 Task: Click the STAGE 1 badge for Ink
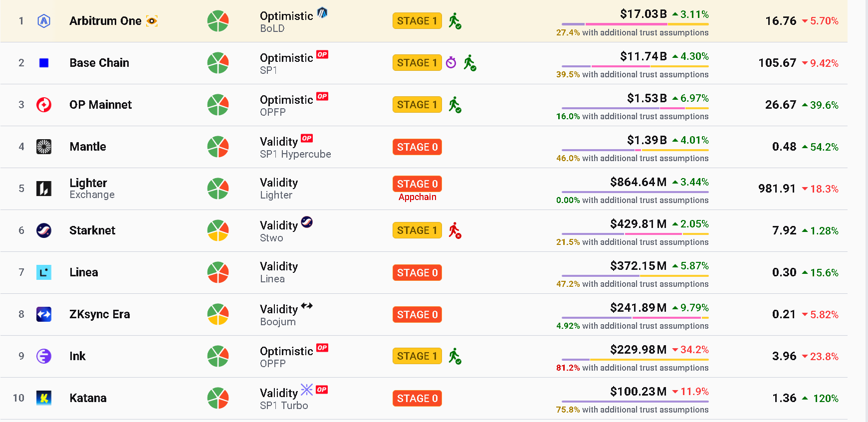point(417,356)
